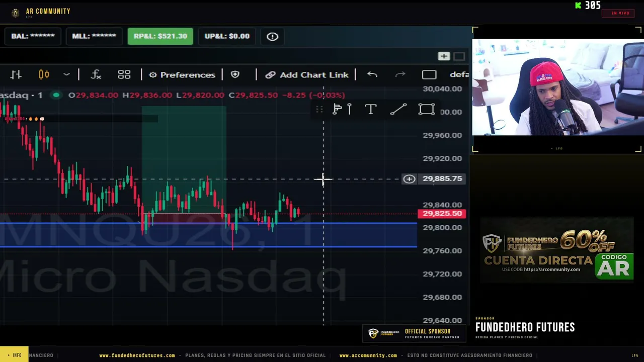Select the trend line drawing tool
The width and height of the screenshot is (644, 362).
click(x=398, y=110)
